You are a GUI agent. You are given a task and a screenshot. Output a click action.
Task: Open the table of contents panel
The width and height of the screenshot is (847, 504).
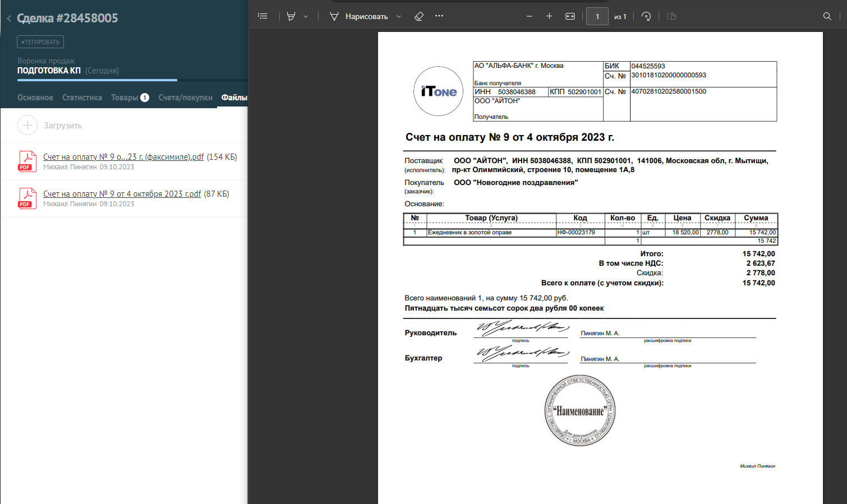pos(263,16)
